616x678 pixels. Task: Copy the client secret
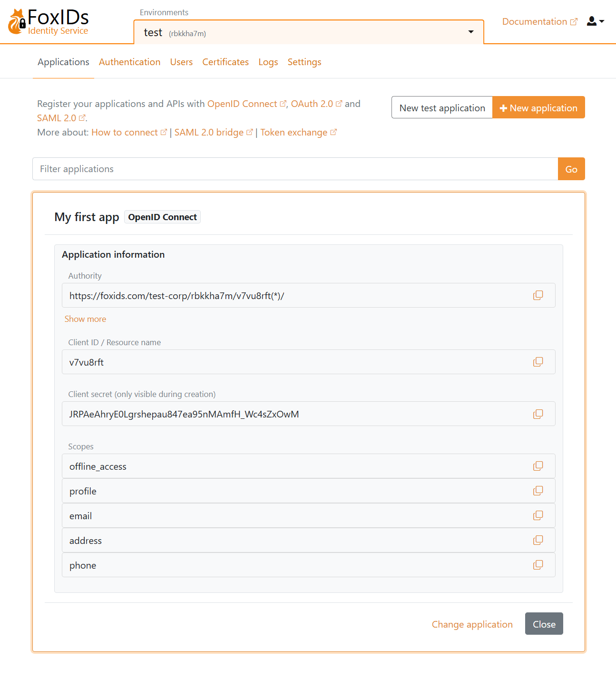pyautogui.click(x=538, y=414)
